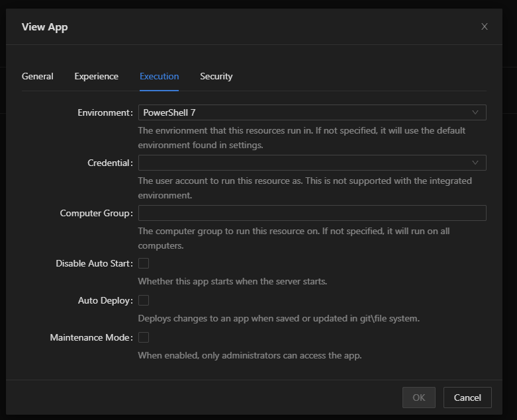Click text 'Whether this app starts when the server starts.'
The width and height of the screenshot is (517, 420).
click(x=232, y=281)
